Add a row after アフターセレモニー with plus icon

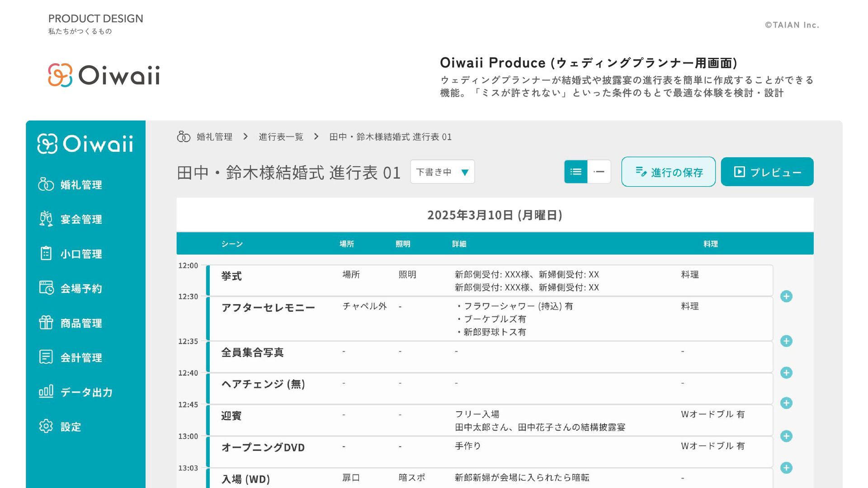[x=786, y=341]
